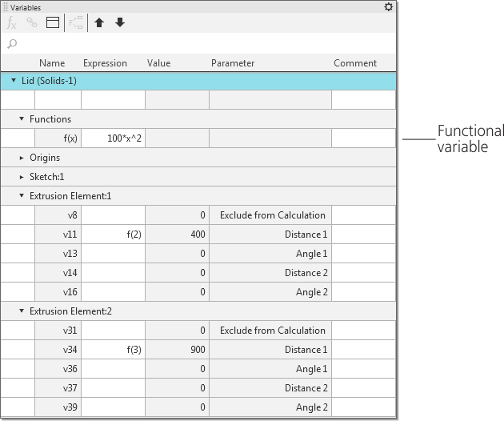Collapse the Lid (Solids-1) group
Screen dimensions: 504x421
pyautogui.click(x=14, y=81)
